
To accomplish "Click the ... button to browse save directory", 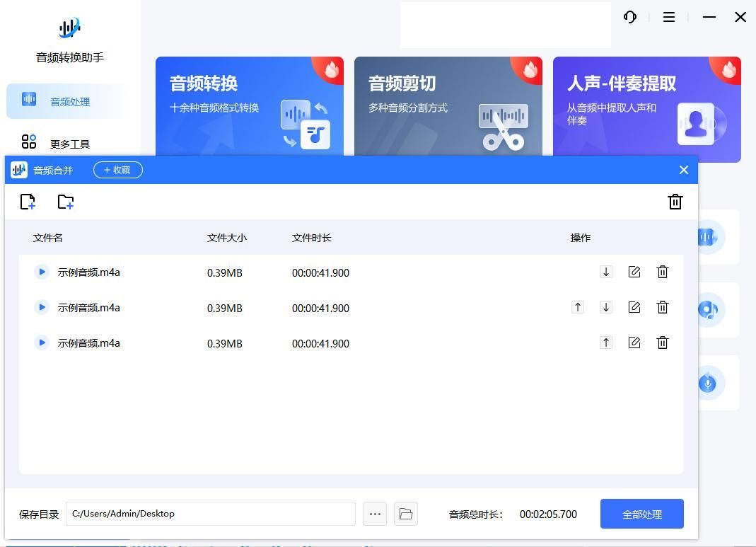I will click(375, 514).
